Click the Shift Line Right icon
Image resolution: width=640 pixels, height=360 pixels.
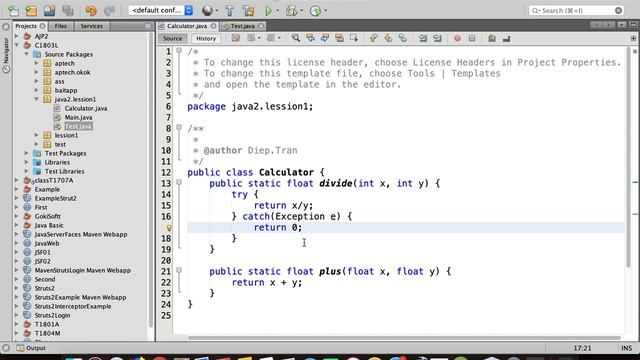pyautogui.click(x=438, y=38)
